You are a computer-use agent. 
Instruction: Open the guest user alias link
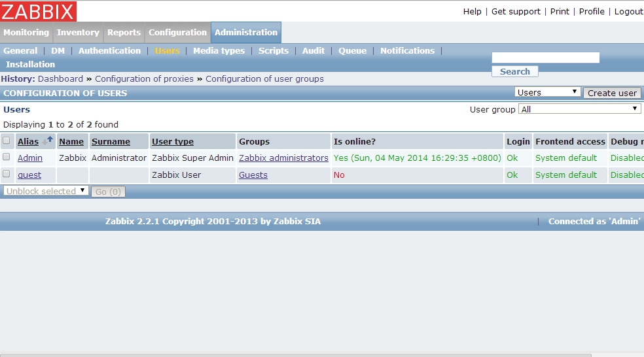click(x=29, y=175)
